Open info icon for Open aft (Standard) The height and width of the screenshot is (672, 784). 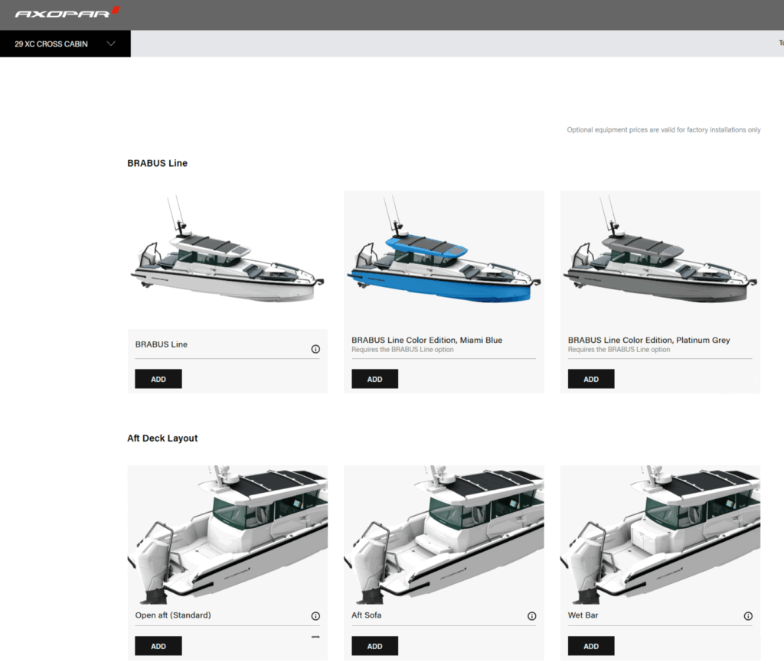tap(315, 616)
